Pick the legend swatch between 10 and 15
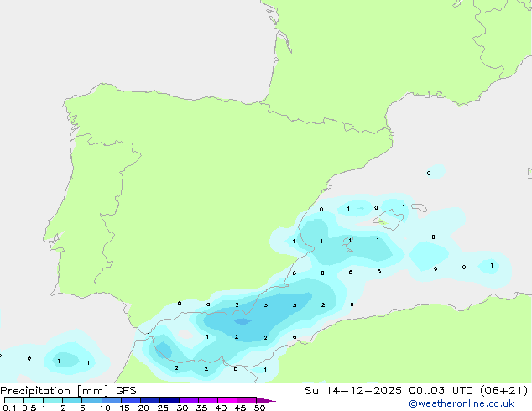Screen dimensions: 532x411 coord(111,400)
